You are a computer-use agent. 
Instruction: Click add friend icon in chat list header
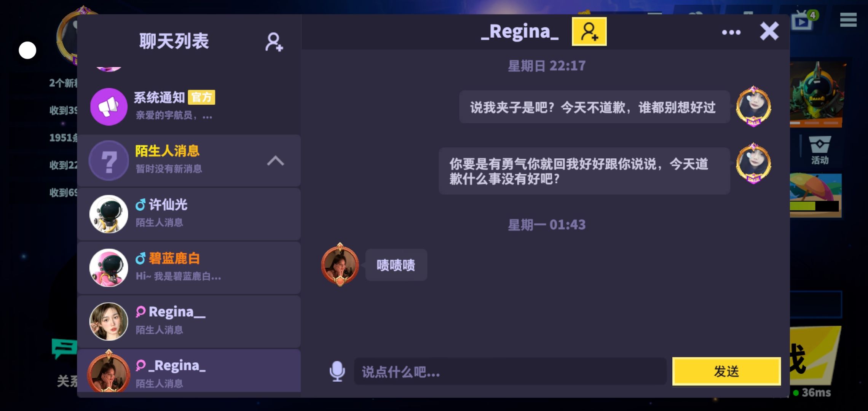(274, 42)
